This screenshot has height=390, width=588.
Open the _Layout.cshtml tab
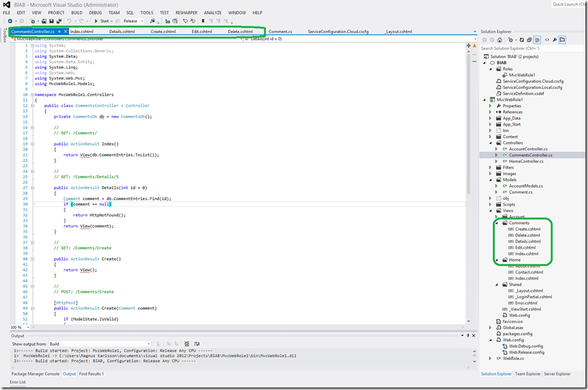click(x=398, y=31)
